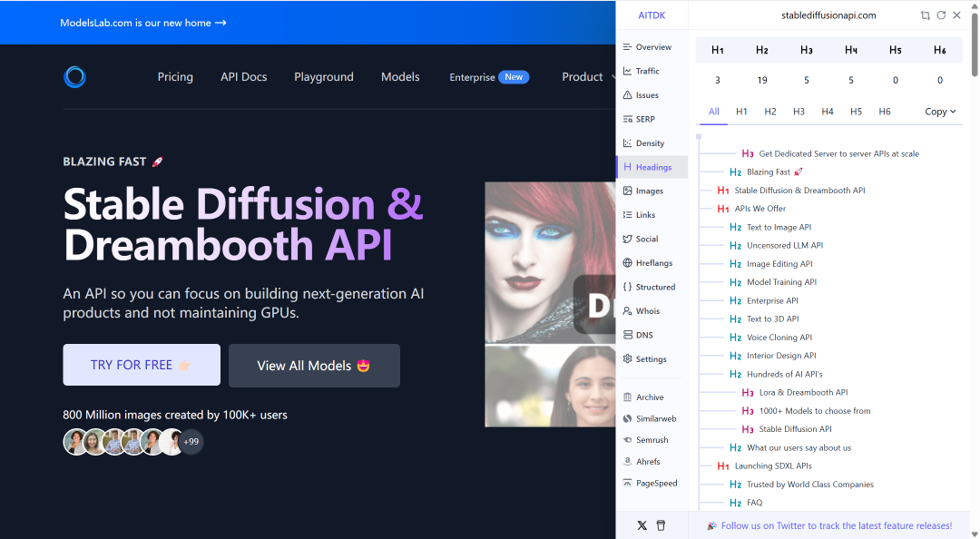The image size is (980, 539).
Task: Select heading 'Launching SDXL APIs'
Action: pyautogui.click(x=773, y=465)
